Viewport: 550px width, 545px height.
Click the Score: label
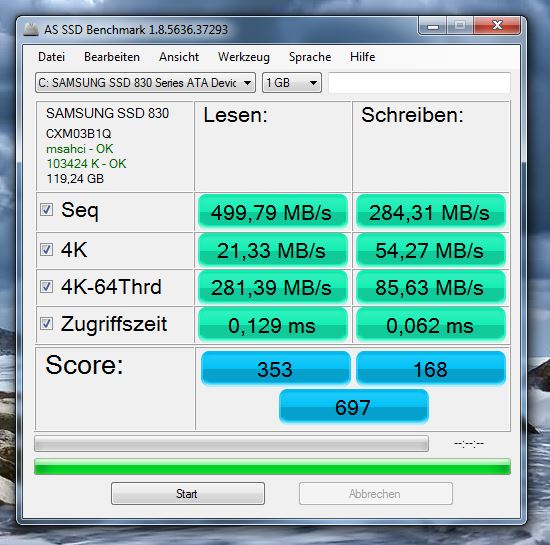pos(85,365)
